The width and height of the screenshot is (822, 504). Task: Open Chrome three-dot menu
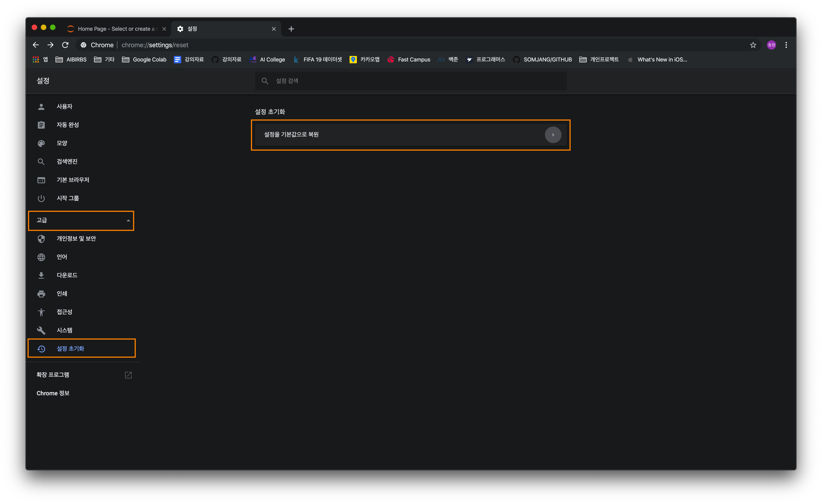[x=786, y=45]
